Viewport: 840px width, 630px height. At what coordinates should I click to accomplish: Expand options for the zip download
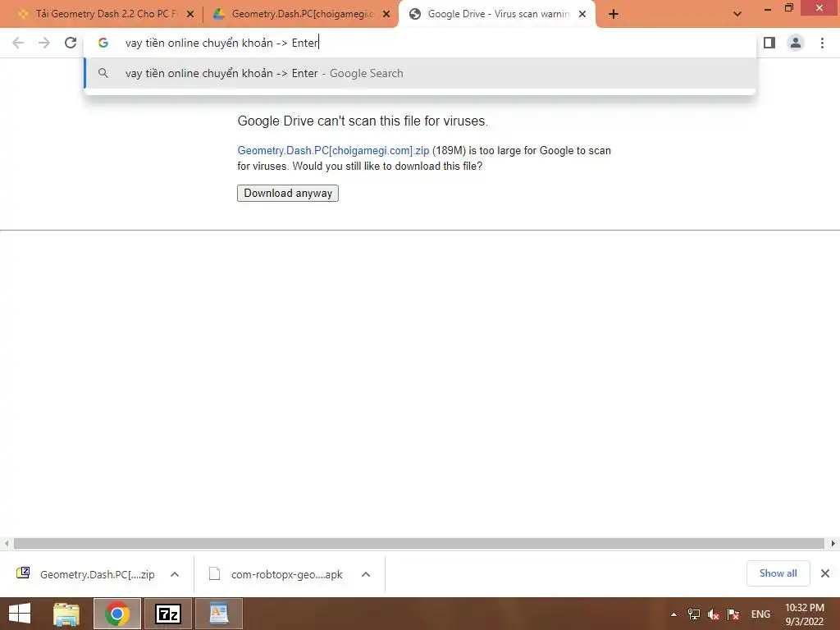tap(175, 574)
